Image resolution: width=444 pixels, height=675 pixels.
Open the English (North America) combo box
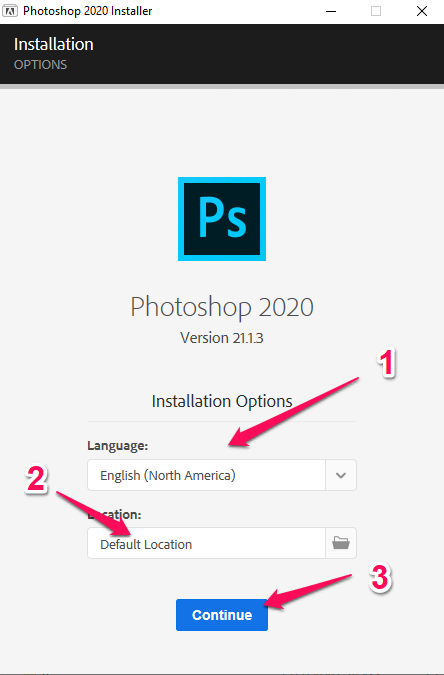click(222, 475)
